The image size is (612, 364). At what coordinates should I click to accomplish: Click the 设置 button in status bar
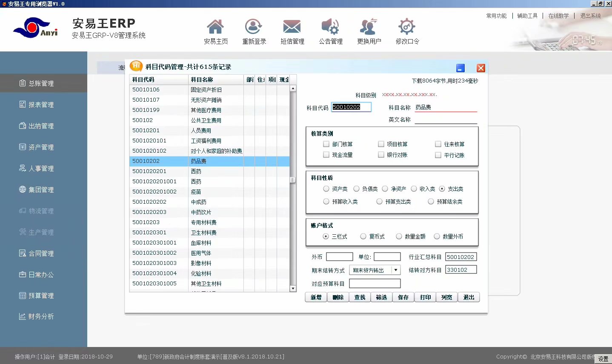point(603,359)
